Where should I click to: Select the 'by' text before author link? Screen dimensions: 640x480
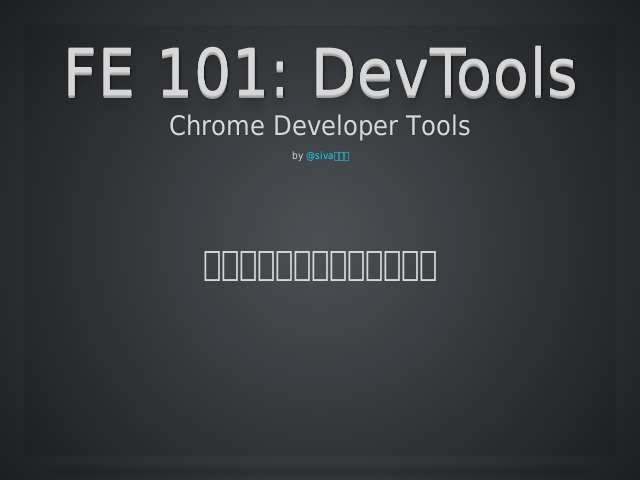pos(297,156)
